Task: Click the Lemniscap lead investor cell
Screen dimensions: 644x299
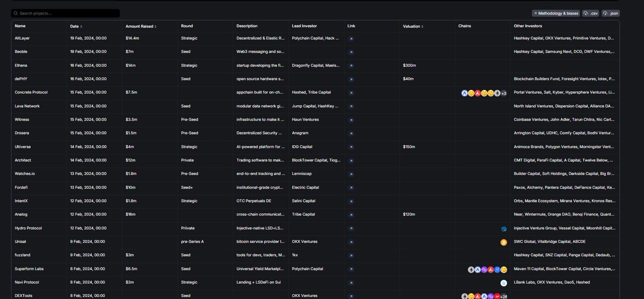Action: tap(303, 174)
